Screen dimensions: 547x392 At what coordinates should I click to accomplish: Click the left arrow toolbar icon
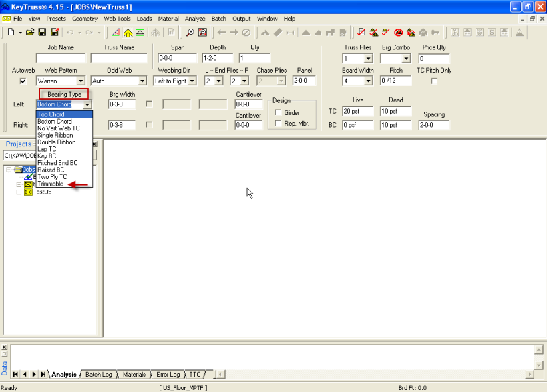(x=222, y=33)
